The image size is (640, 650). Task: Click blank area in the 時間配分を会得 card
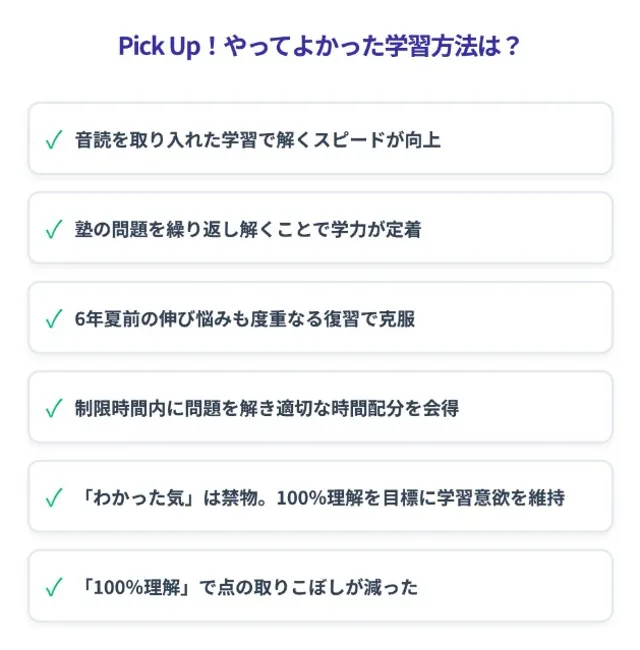pos(539,407)
